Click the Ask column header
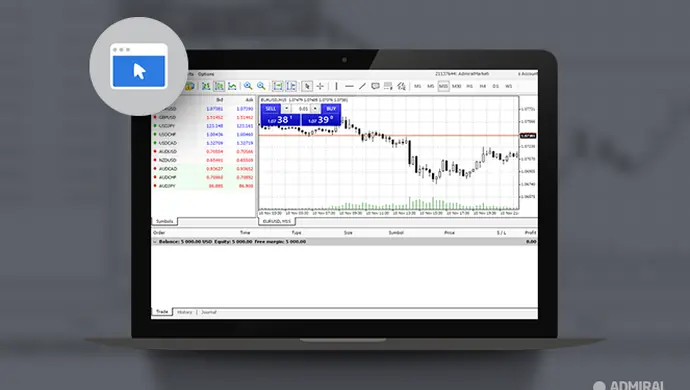 tap(250, 100)
